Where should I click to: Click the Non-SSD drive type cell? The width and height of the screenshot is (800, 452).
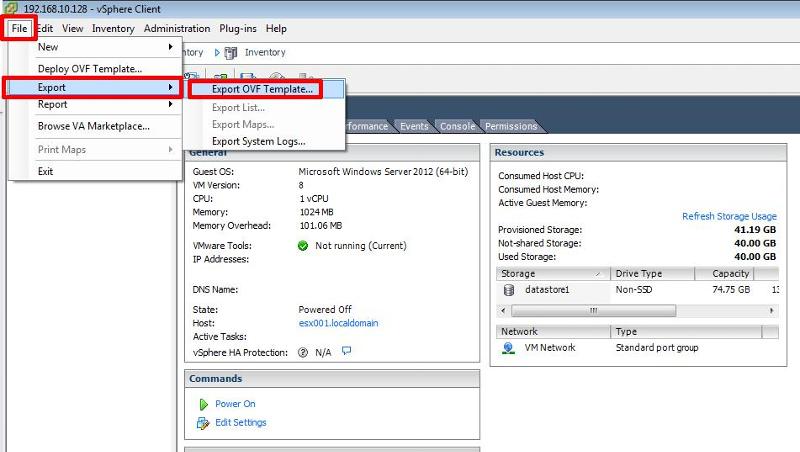[x=634, y=289]
